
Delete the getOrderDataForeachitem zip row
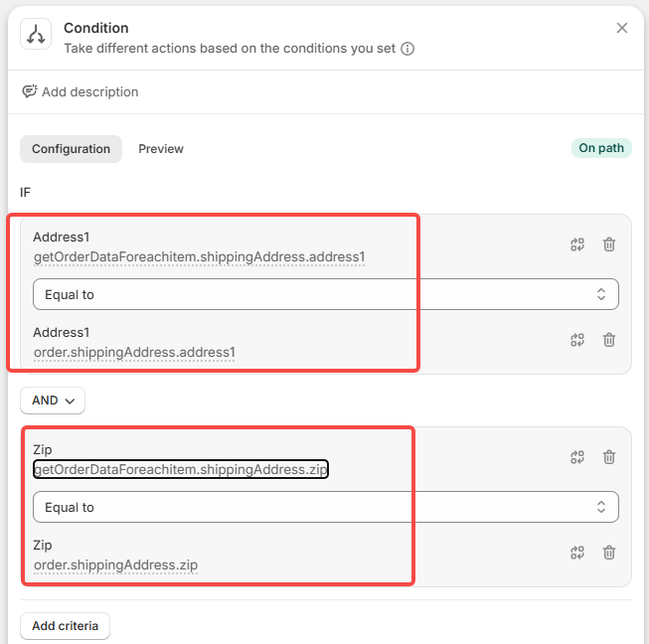click(x=609, y=457)
